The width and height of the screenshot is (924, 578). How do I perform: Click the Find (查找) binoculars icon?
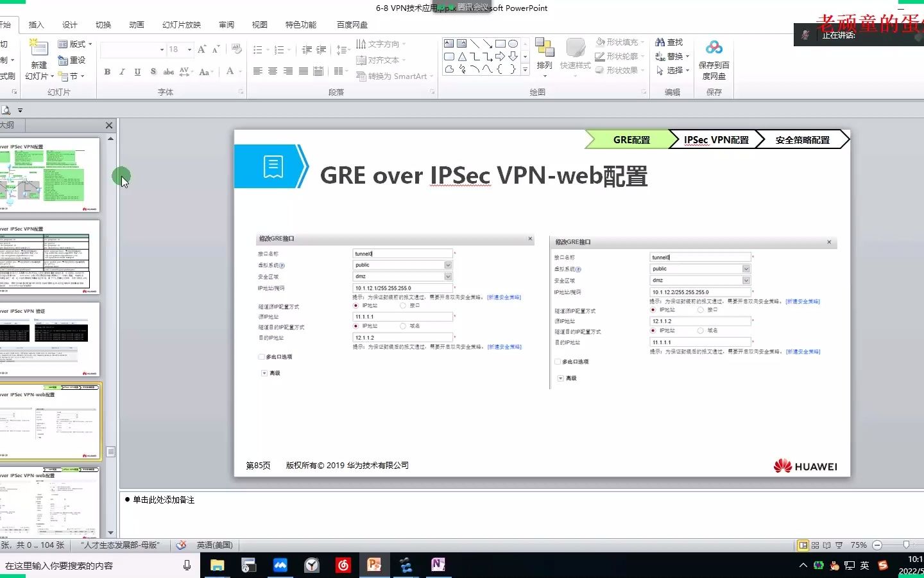tap(660, 42)
